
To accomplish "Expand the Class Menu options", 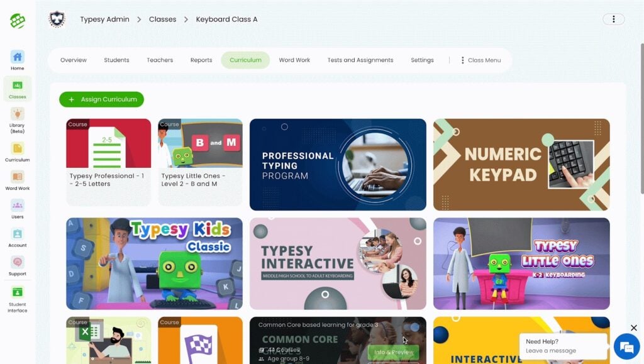I will pyautogui.click(x=480, y=60).
